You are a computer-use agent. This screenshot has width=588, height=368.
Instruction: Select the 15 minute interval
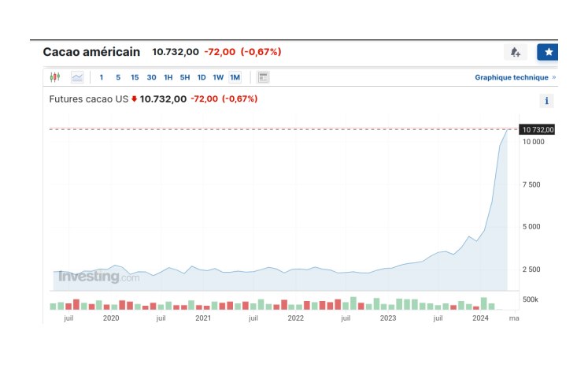pyautogui.click(x=135, y=77)
